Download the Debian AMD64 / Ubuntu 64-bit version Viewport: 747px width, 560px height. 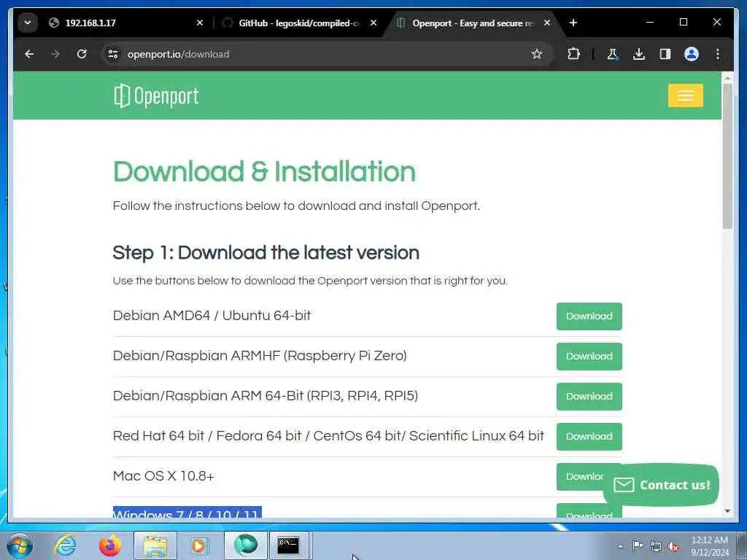coord(589,316)
